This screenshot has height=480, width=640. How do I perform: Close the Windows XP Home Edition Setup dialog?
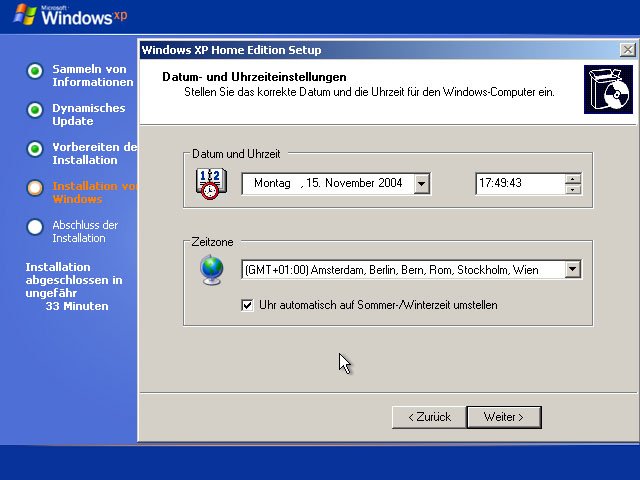[x=627, y=49]
